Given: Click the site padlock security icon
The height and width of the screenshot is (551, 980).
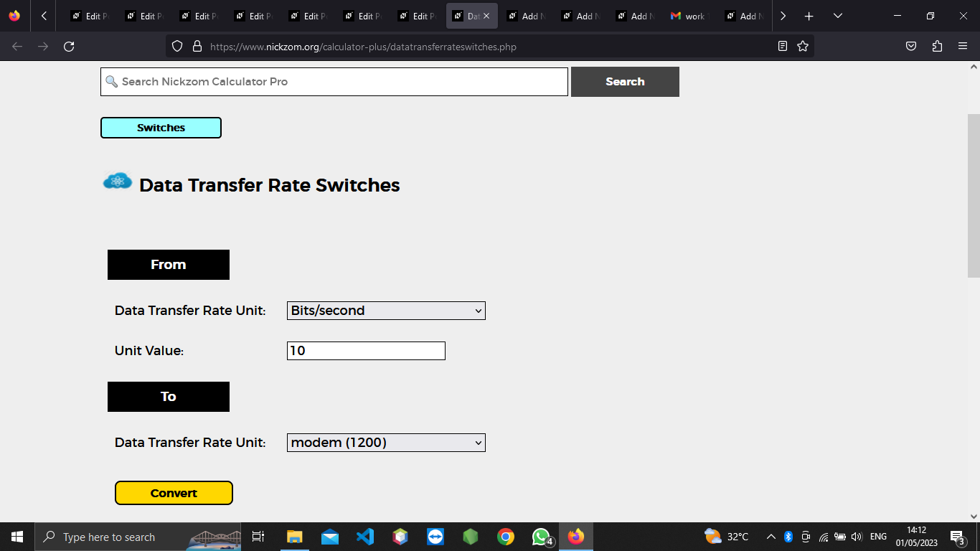Looking at the screenshot, I should (x=197, y=47).
